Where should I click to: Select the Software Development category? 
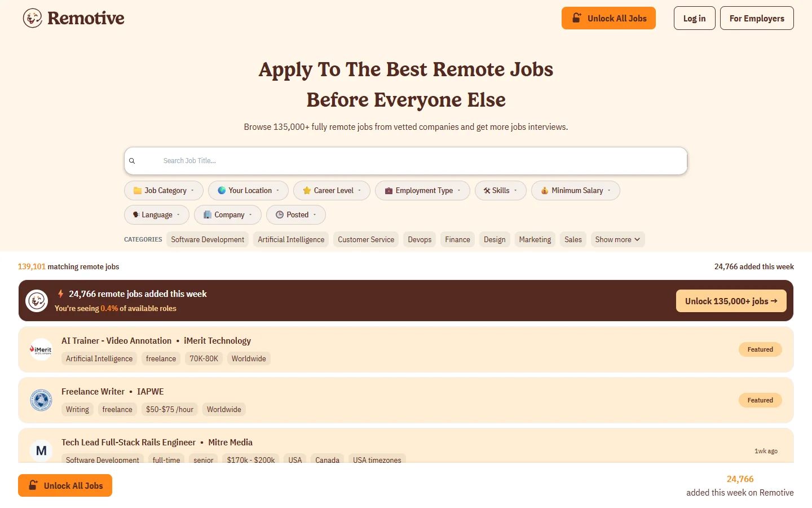(x=208, y=239)
